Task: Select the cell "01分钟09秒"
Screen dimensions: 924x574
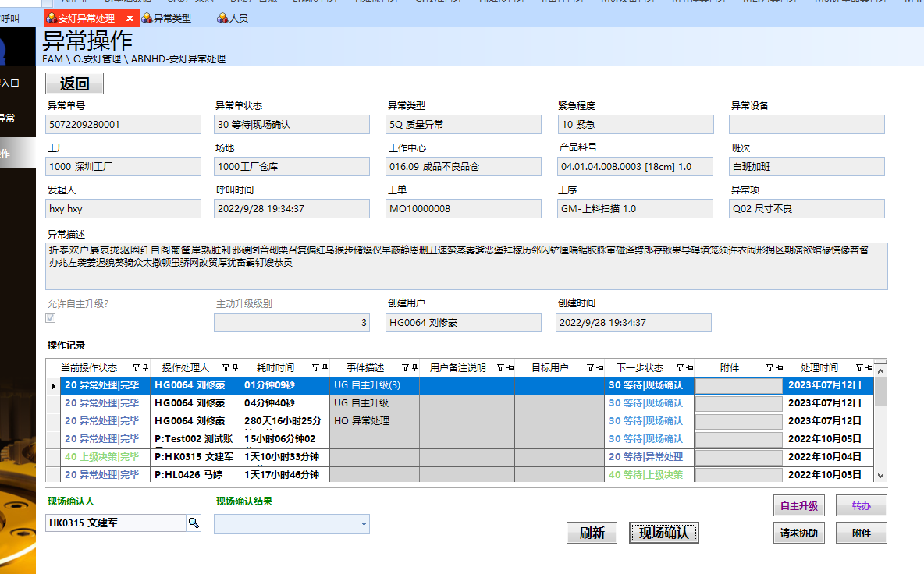Action: pos(285,385)
